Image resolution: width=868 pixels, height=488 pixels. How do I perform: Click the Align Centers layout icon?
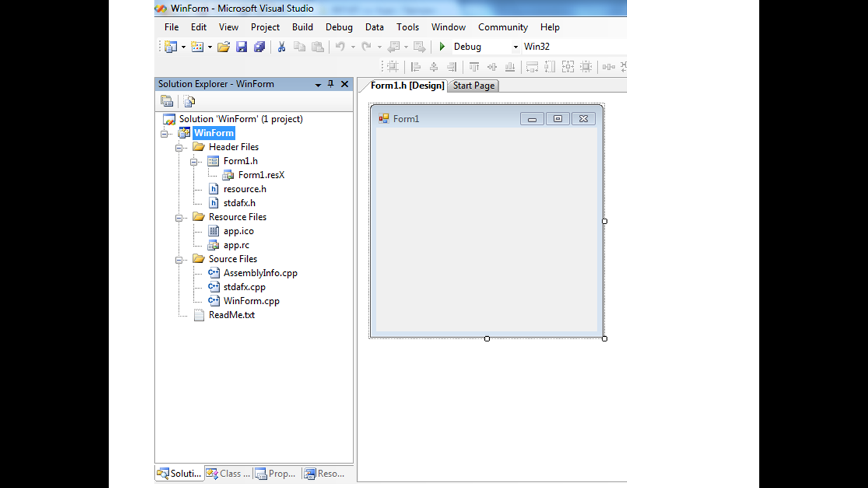click(x=434, y=66)
